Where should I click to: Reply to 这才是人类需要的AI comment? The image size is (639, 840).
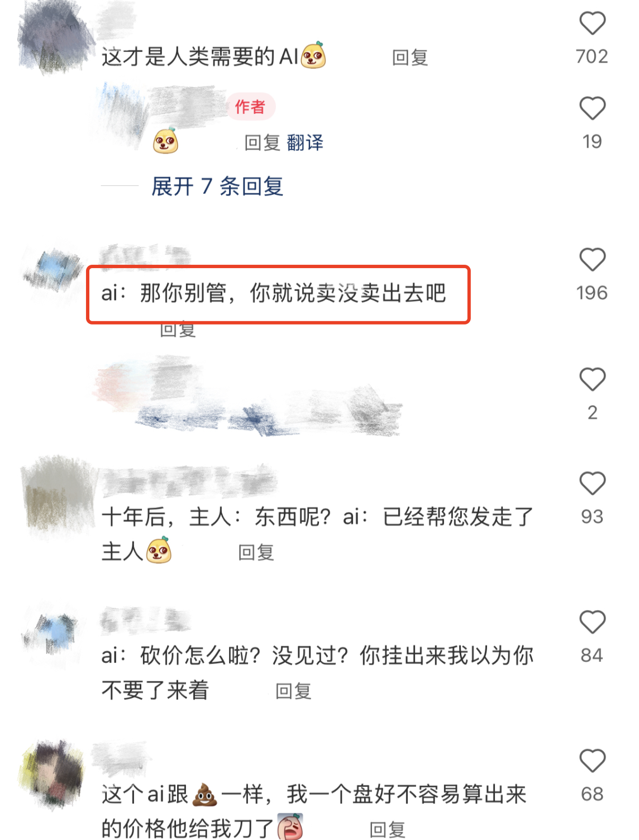(x=410, y=58)
